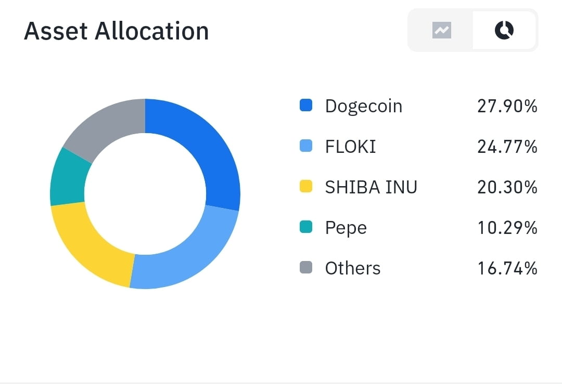Screen dimensions: 562x392
Task: Click the Others gray legend dot
Action: [x=306, y=268]
